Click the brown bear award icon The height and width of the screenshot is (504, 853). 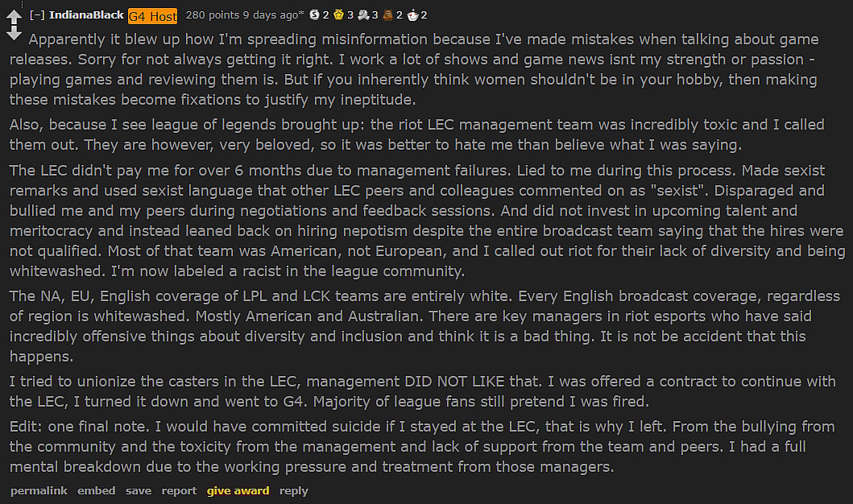click(387, 15)
